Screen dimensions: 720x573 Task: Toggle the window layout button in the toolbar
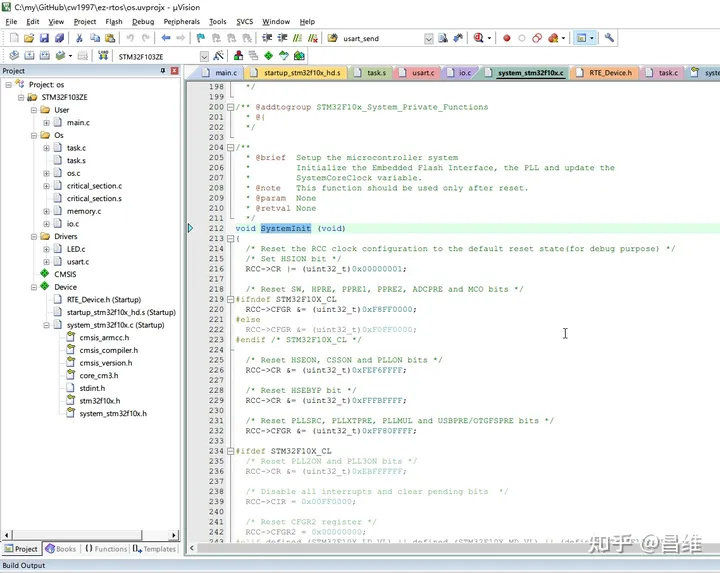coord(582,38)
